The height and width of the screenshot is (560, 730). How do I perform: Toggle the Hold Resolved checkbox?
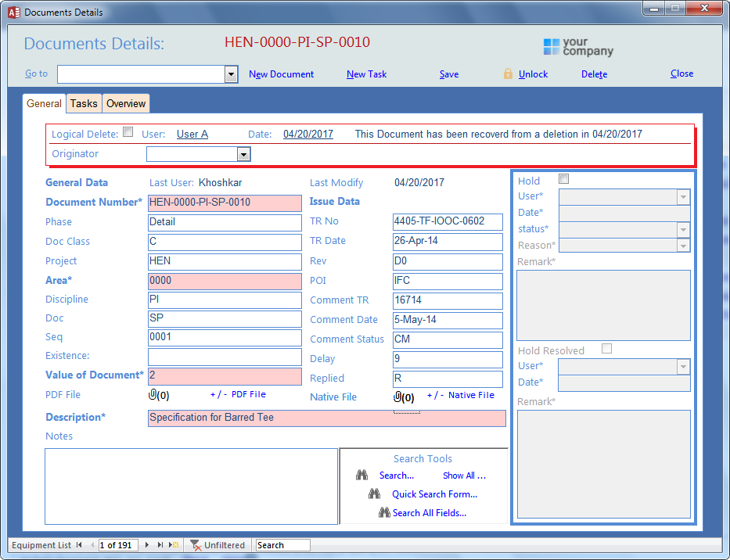606,349
